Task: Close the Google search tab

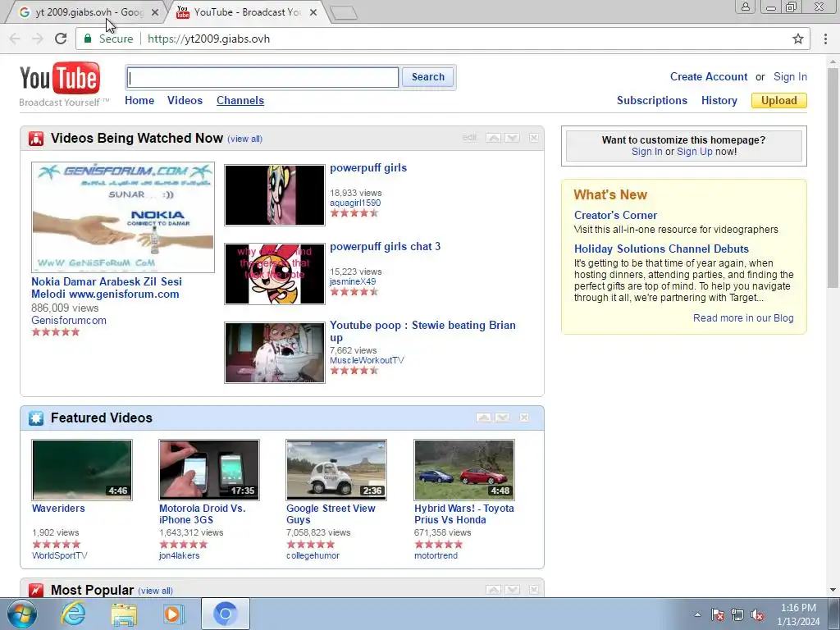Action: pyautogui.click(x=155, y=12)
